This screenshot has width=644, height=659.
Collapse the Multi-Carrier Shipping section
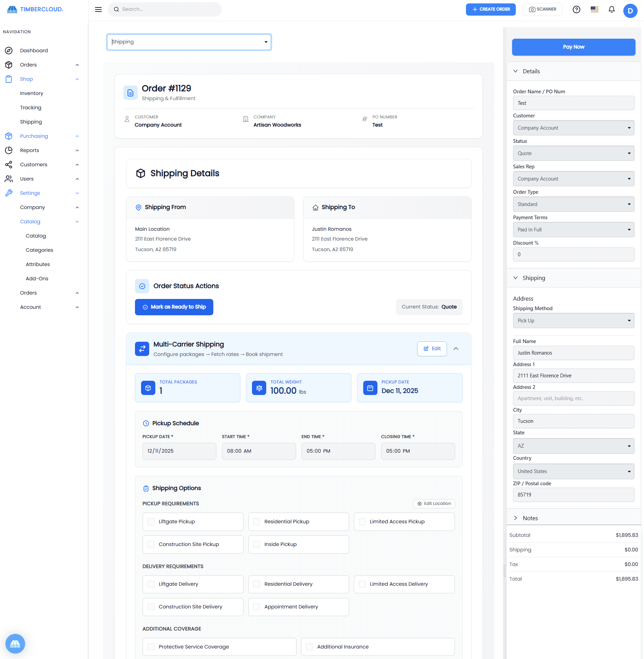pyautogui.click(x=456, y=349)
